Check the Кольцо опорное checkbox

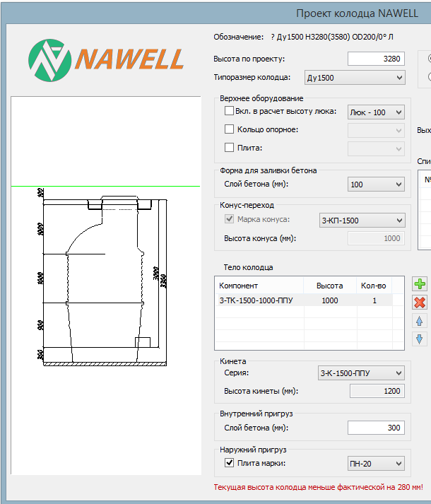pos(229,129)
